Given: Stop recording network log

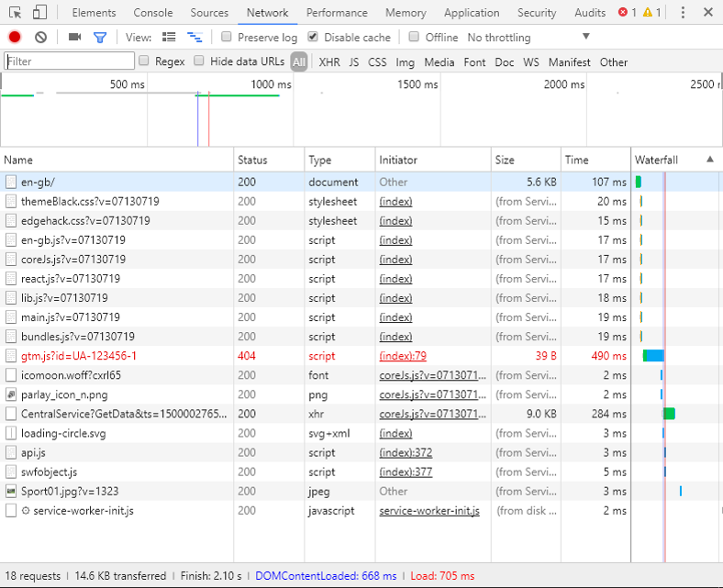Looking at the screenshot, I should pyautogui.click(x=15, y=38).
